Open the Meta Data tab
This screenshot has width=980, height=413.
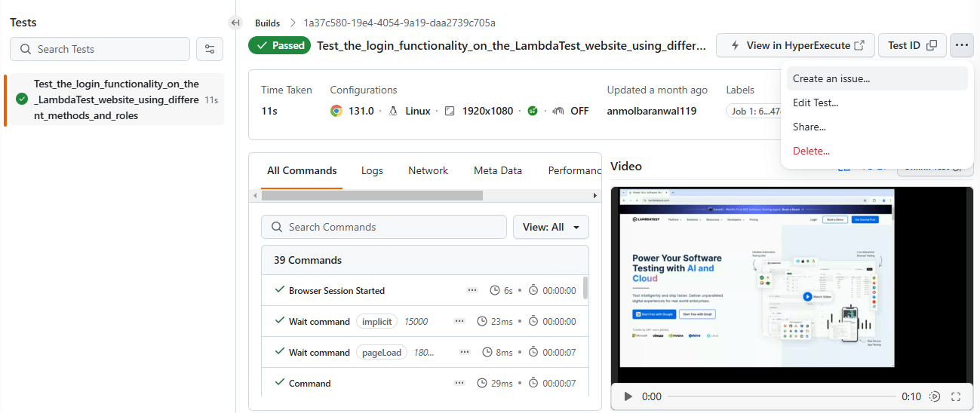[x=498, y=170]
